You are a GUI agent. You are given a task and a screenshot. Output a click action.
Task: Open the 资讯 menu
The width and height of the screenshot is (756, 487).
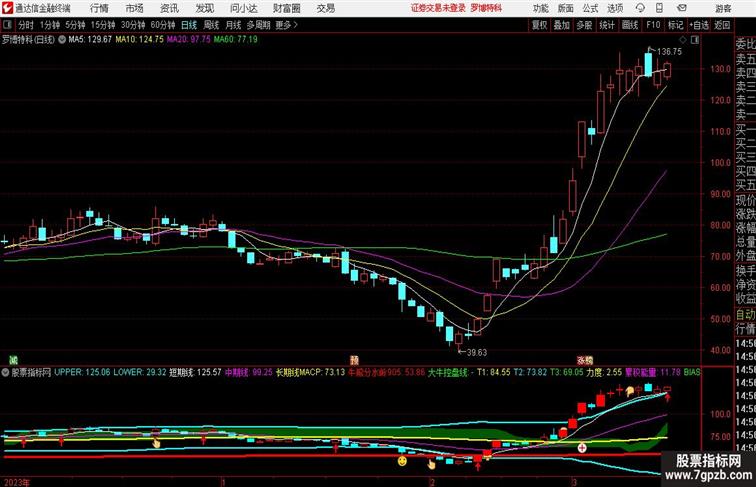(x=169, y=8)
